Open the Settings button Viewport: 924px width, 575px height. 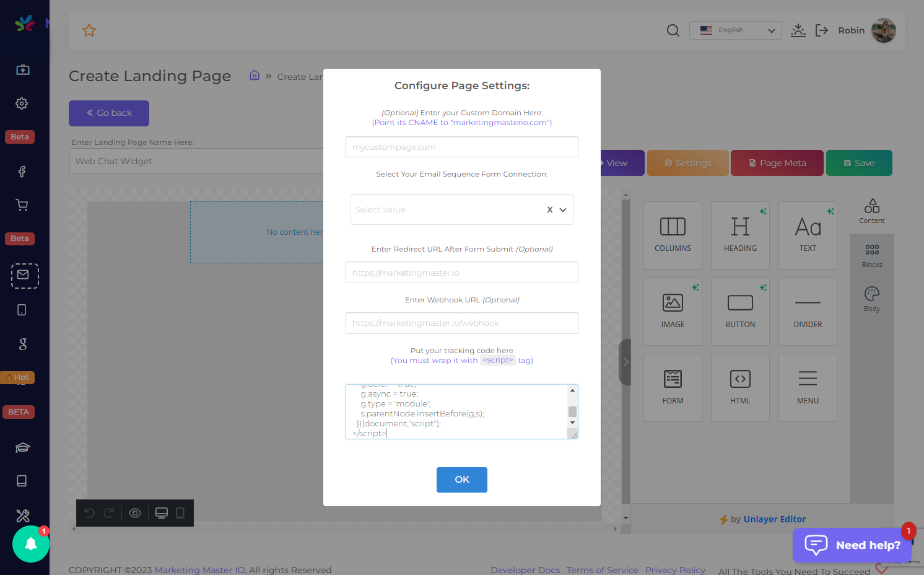pos(688,163)
